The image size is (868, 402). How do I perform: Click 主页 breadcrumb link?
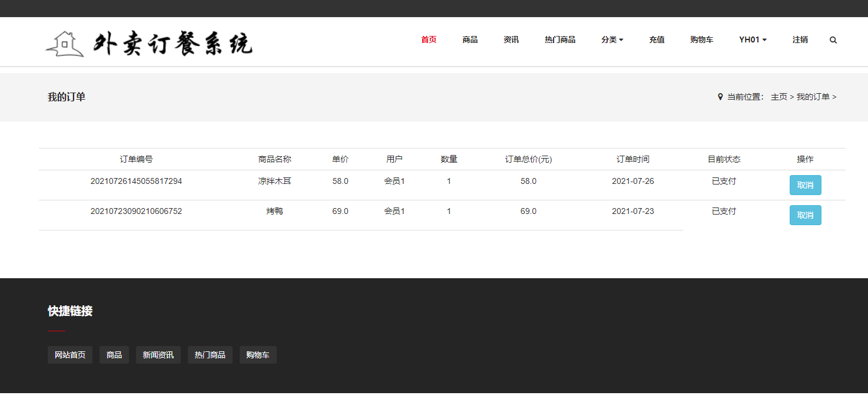778,97
